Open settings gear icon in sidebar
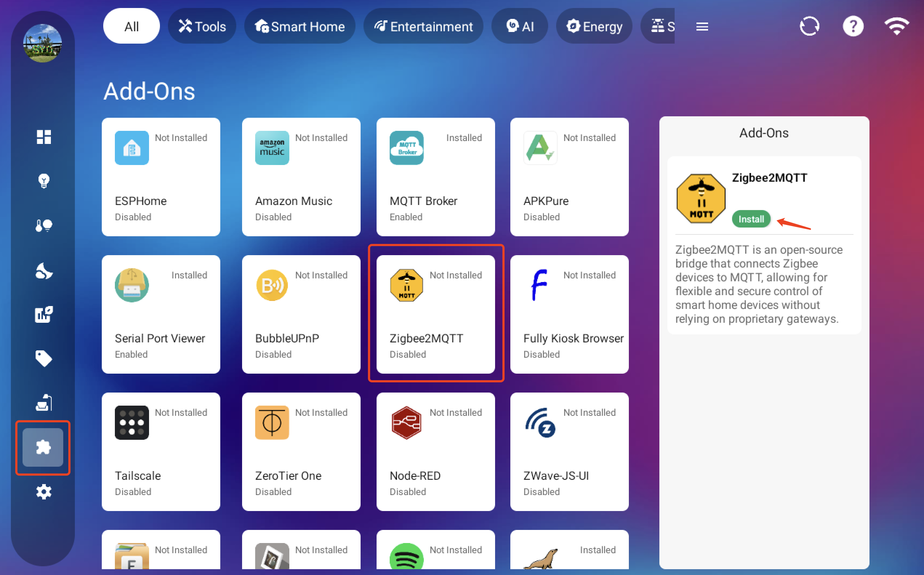The height and width of the screenshot is (575, 924). coord(44,492)
